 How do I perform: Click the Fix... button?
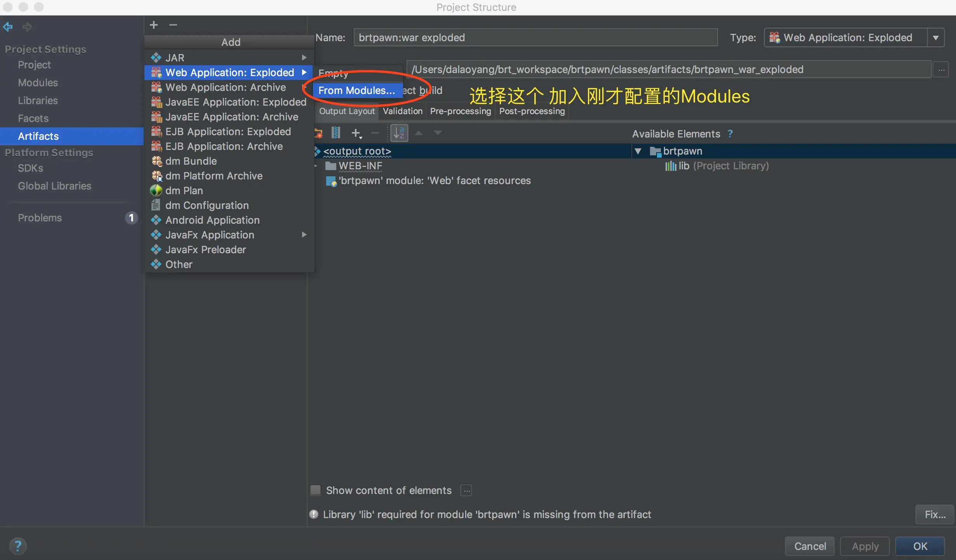[x=935, y=514]
